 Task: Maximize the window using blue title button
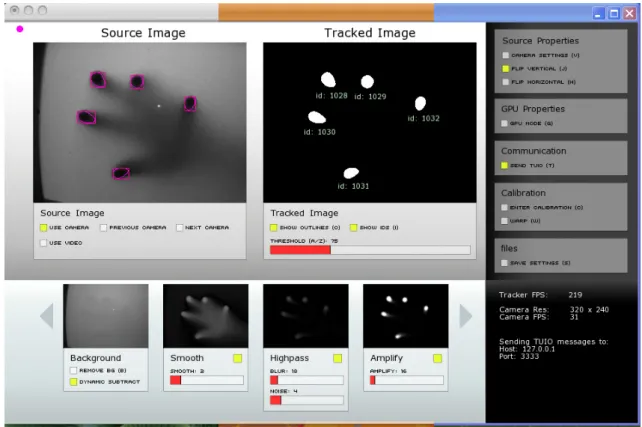tap(614, 14)
